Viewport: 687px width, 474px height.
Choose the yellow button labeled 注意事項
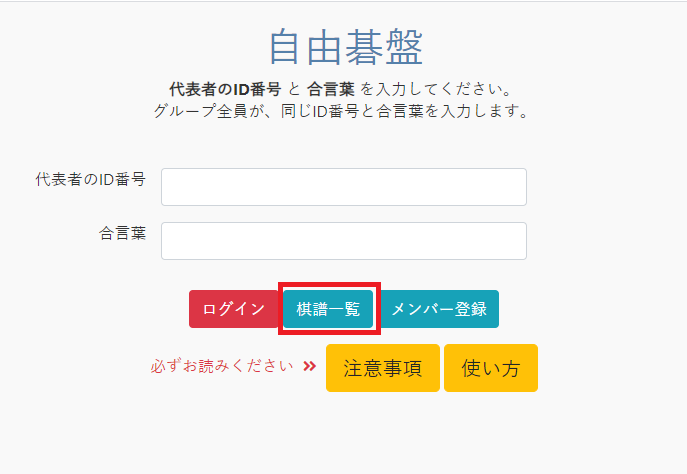point(382,368)
